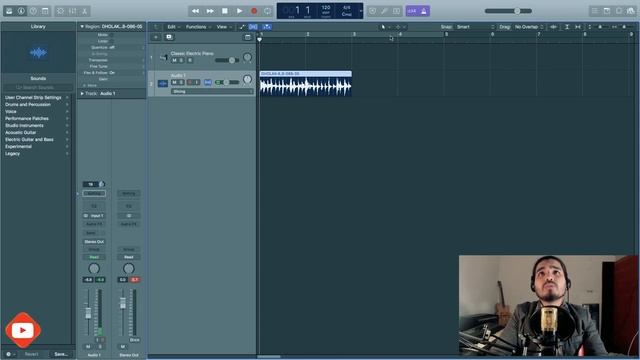The width and height of the screenshot is (640, 360).
Task: Check the Region Loop checkbox
Action: pos(111,41)
